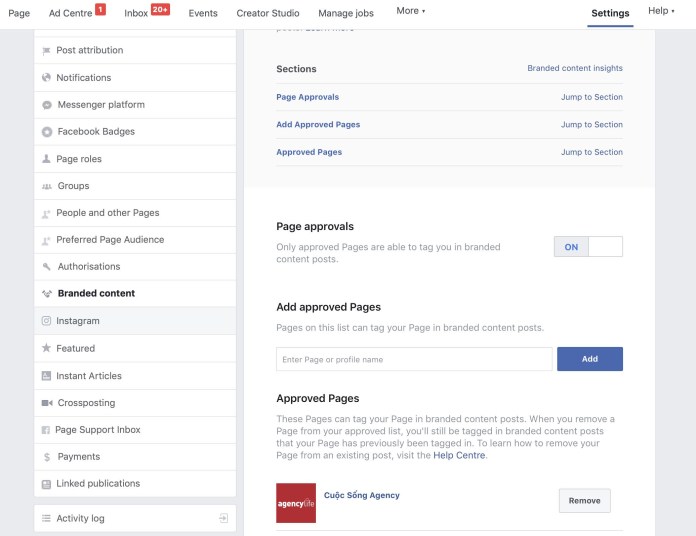Image resolution: width=696 pixels, height=536 pixels.
Task: Open Instant Articles settings
Action: (135, 376)
